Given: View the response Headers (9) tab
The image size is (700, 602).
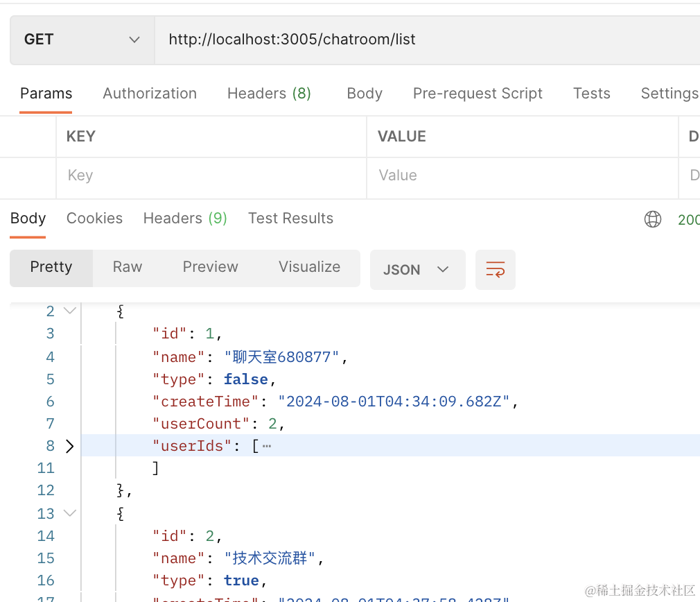Looking at the screenshot, I should pos(185,218).
